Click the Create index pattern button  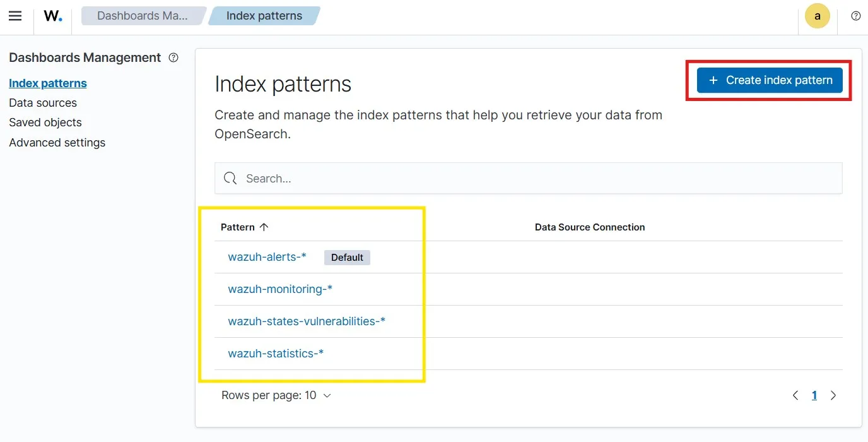pyautogui.click(x=770, y=80)
